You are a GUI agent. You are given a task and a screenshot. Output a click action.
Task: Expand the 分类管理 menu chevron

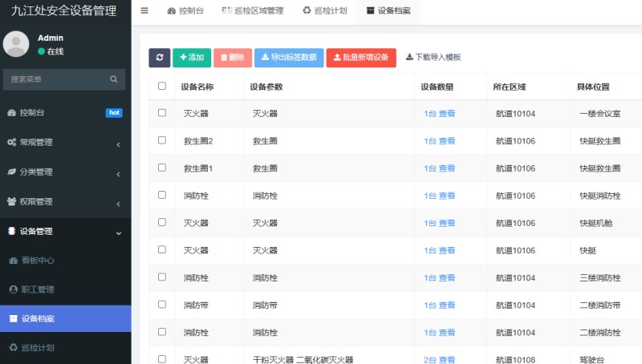[118, 174]
